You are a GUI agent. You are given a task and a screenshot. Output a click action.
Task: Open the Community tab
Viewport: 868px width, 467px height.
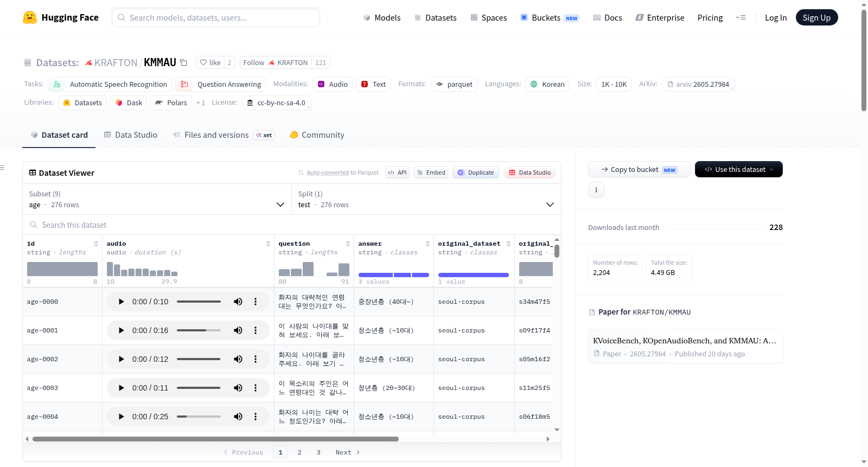point(317,135)
